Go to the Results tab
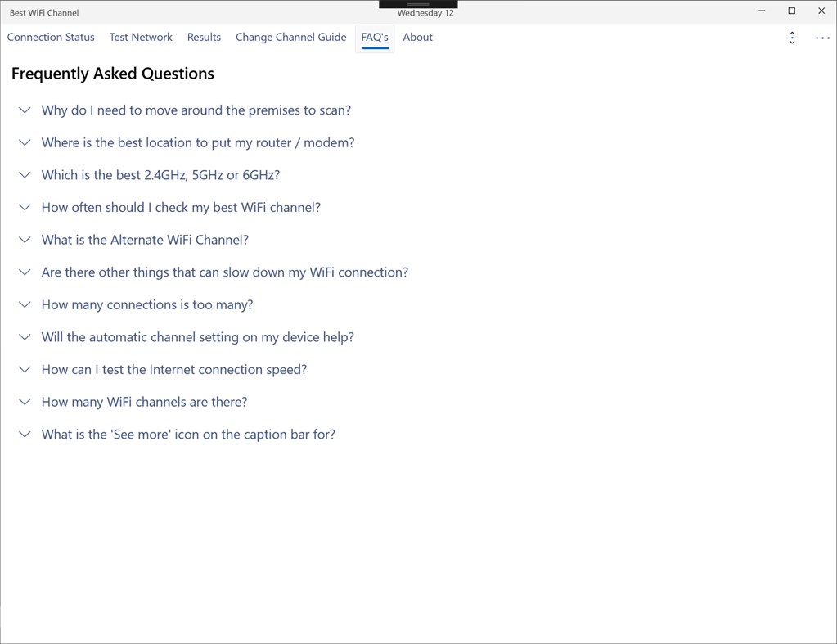Image resolution: width=837 pixels, height=644 pixels. pos(204,38)
